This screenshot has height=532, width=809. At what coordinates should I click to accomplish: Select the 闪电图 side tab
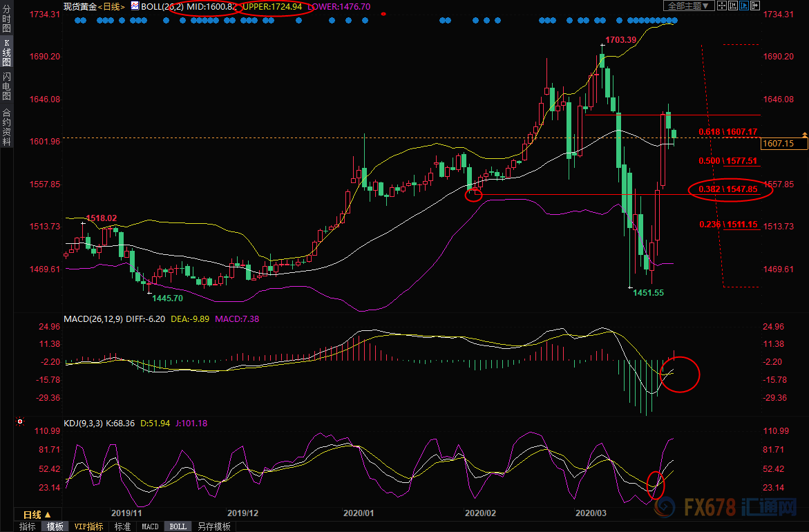[6, 86]
